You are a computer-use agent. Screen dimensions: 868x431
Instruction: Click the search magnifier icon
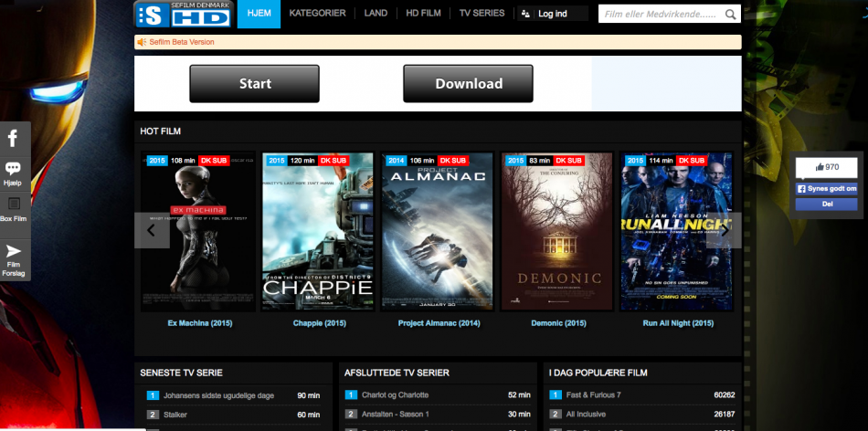731,15
